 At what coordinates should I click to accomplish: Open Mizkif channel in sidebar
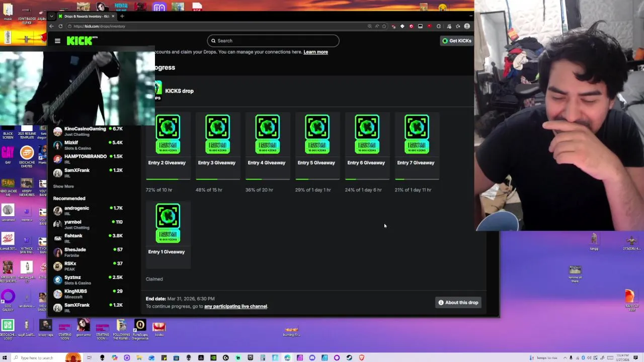click(x=88, y=145)
